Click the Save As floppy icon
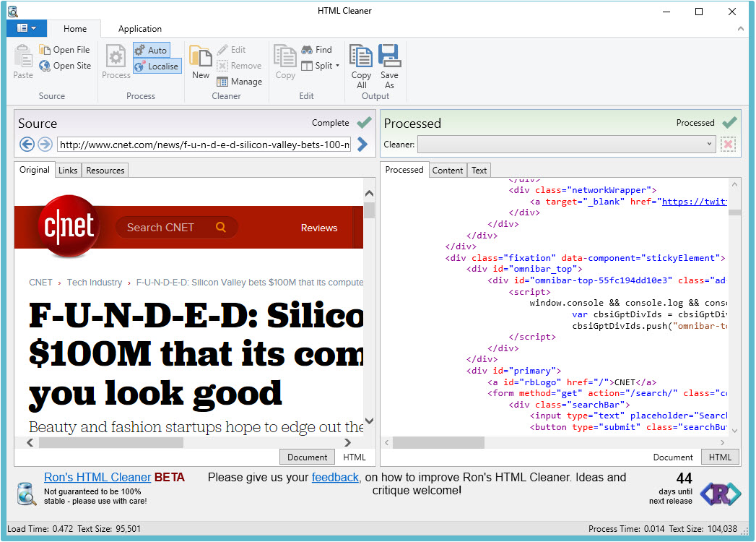 389,56
